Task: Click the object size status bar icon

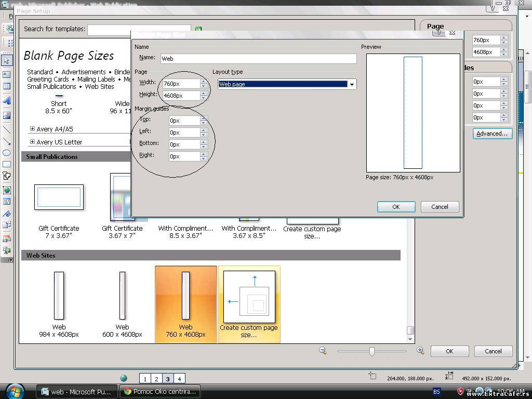Action: pos(449,376)
